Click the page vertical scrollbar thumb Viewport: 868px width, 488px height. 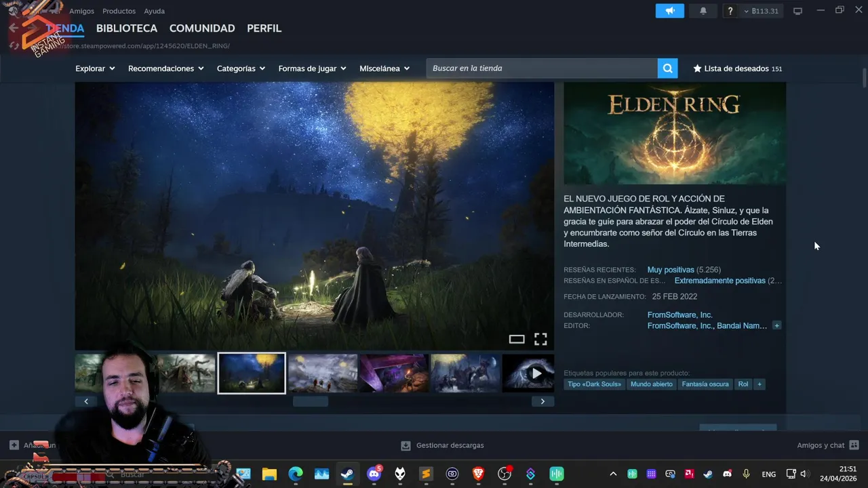coord(865,77)
